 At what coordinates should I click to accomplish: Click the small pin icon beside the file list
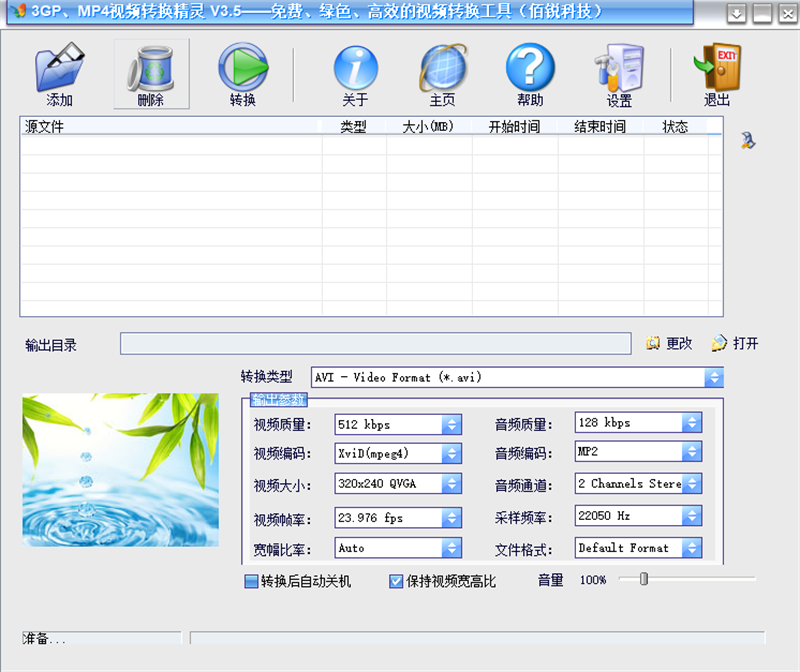pyautogui.click(x=748, y=140)
